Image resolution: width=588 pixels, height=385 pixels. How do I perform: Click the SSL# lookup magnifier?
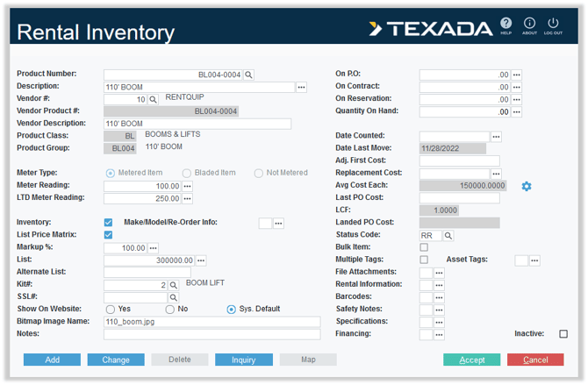coord(174,298)
